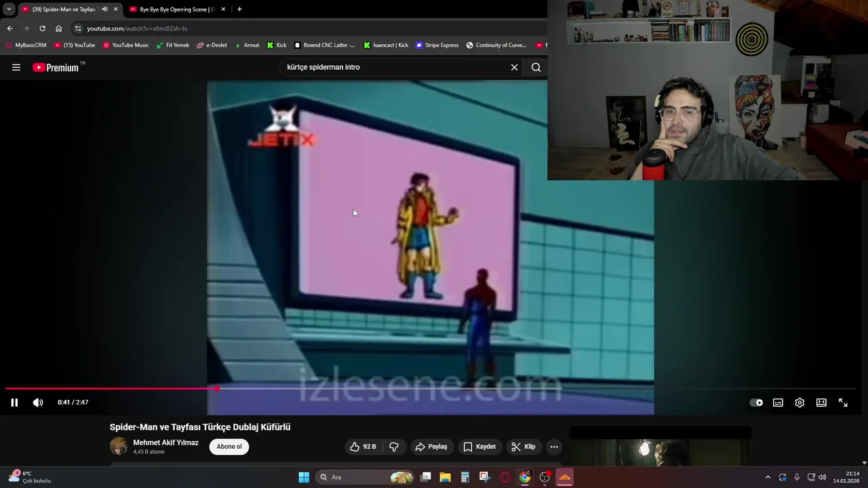
Task: Open kaancast | Kick bookmark
Action: (386, 45)
